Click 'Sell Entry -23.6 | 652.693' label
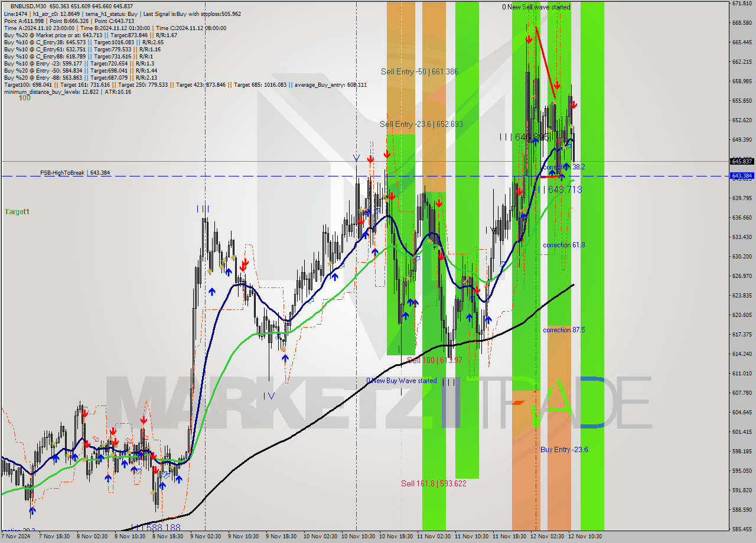The image size is (756, 543). coord(421,124)
